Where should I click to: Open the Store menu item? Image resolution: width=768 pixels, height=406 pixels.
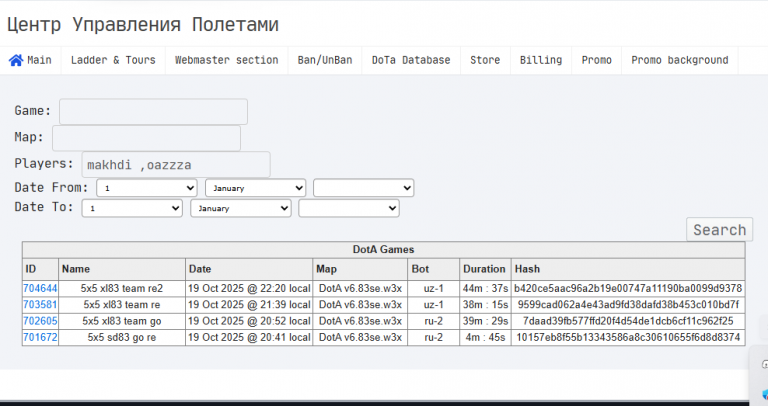(485, 60)
